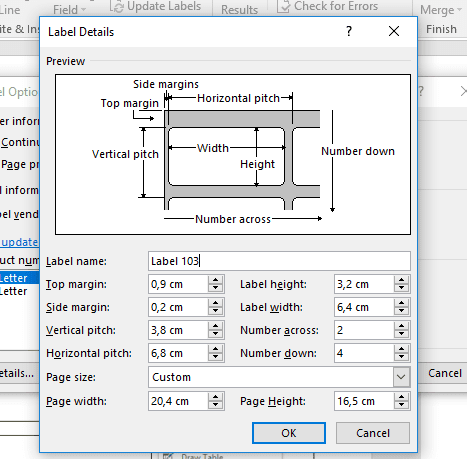Decrease Page width with down spinner arrow
467x459 pixels.
tap(215, 405)
